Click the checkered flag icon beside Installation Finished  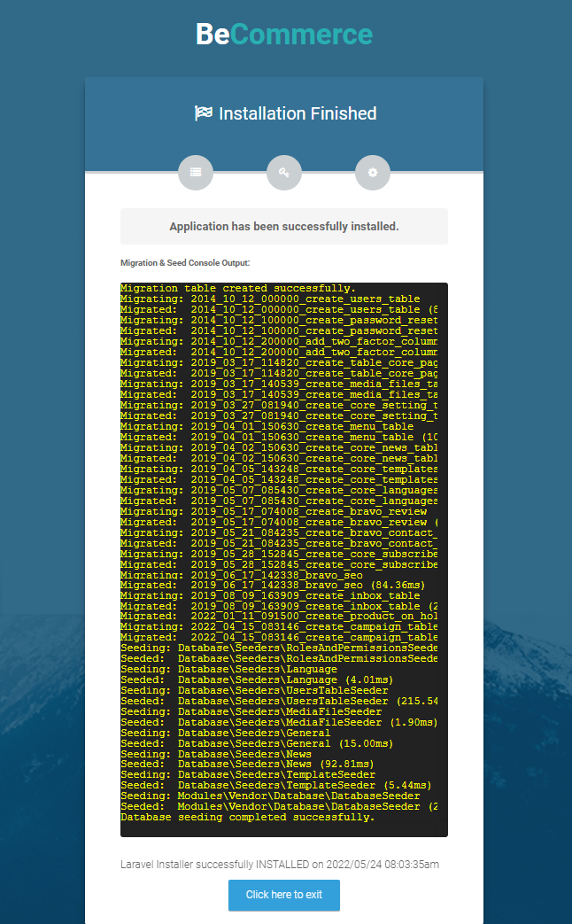coord(204,113)
